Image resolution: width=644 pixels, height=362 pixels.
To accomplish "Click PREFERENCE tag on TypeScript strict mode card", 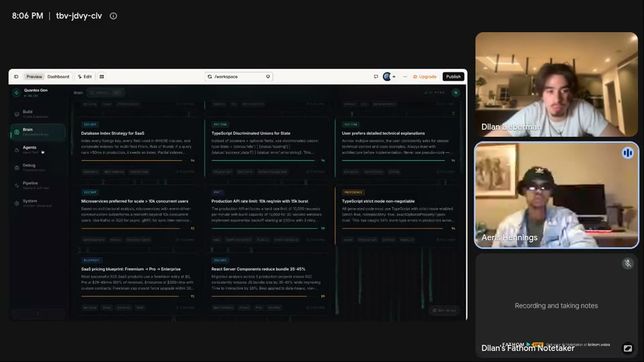I will (354, 192).
